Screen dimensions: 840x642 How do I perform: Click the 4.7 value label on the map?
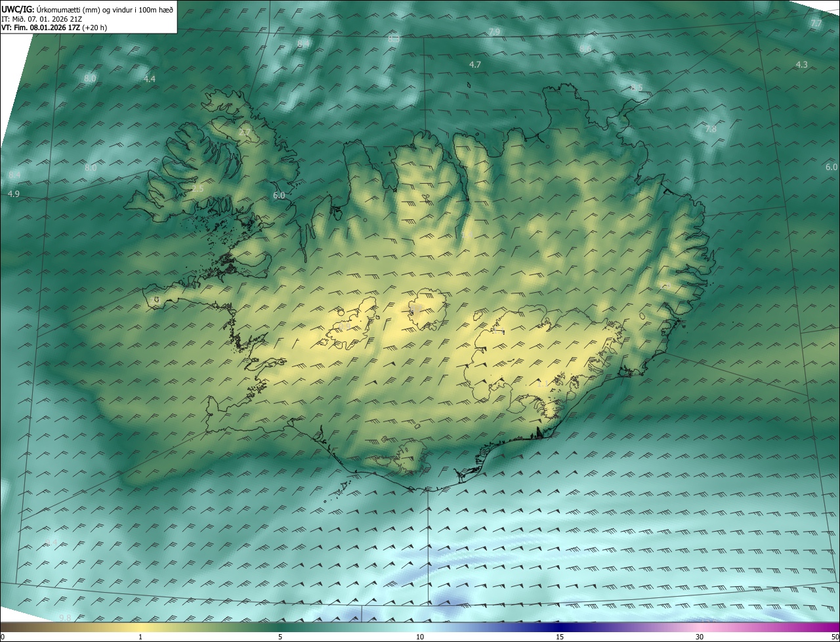[475, 64]
